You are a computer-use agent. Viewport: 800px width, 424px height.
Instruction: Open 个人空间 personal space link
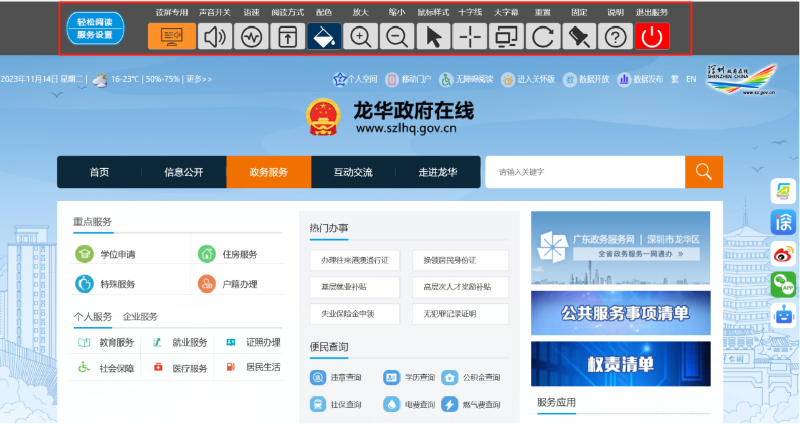click(355, 79)
